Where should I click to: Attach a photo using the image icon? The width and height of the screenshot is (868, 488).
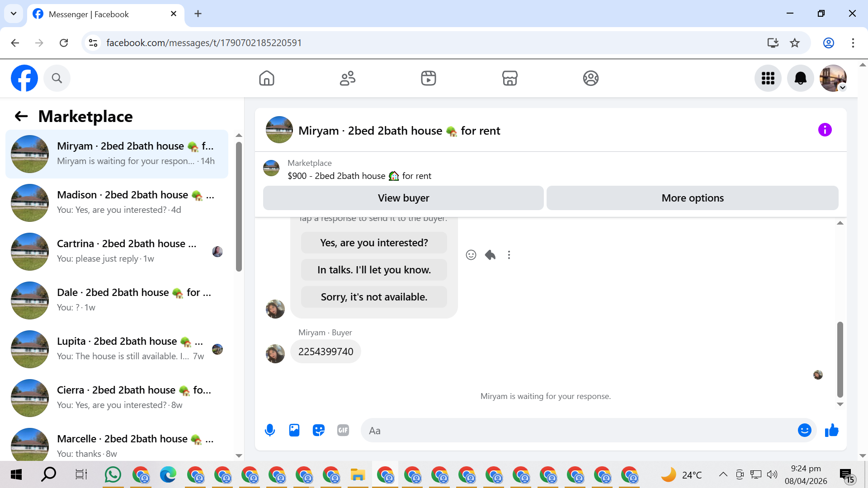(294, 430)
